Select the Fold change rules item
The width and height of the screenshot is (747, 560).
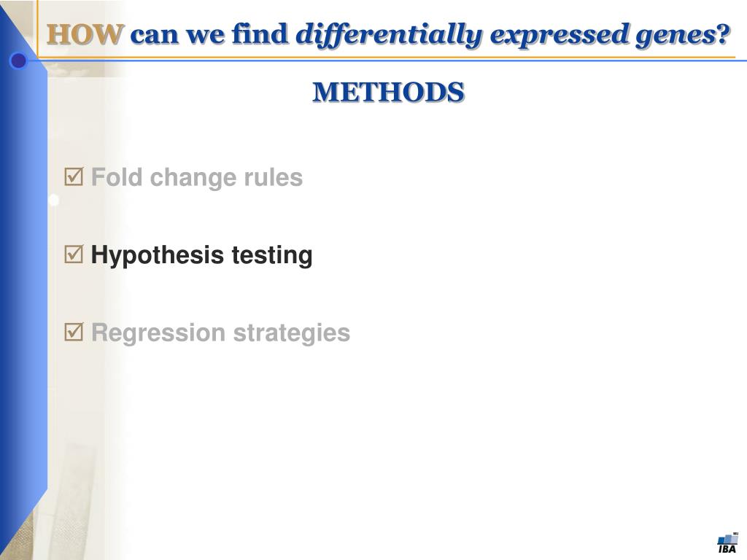(197, 178)
